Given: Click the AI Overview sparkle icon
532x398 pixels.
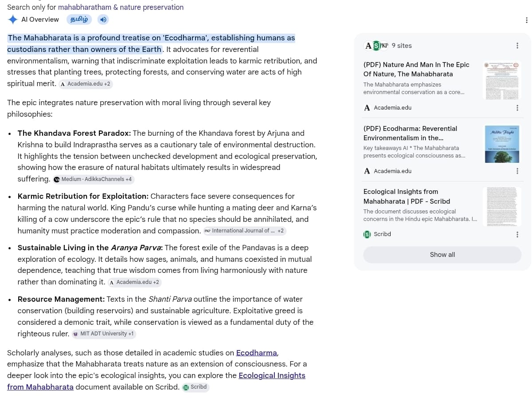Looking at the screenshot, I should coord(13,20).
